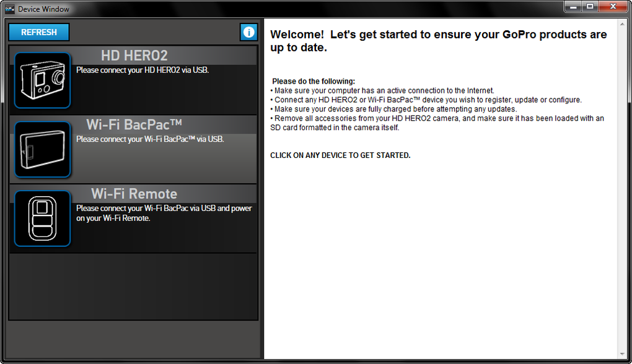The image size is (632, 364).
Task: Click the REFRESH button
Action: pyautogui.click(x=39, y=32)
